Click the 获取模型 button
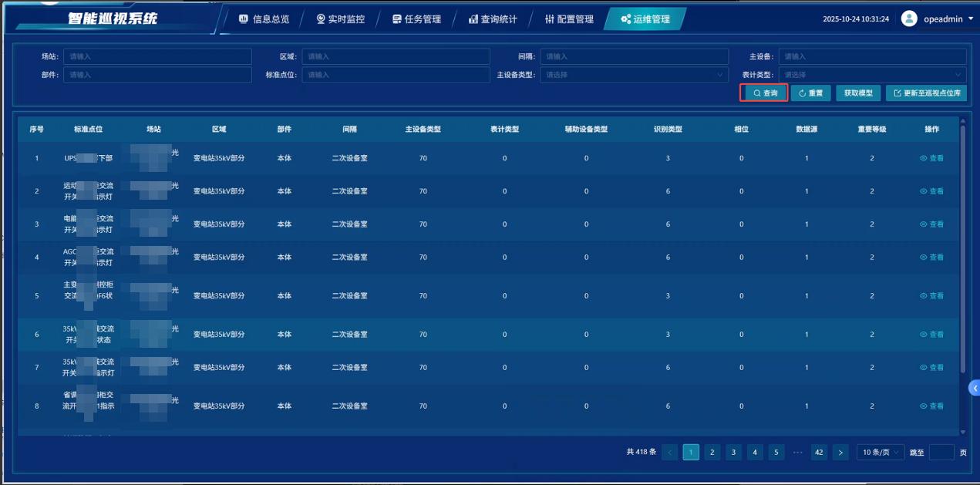 857,93
